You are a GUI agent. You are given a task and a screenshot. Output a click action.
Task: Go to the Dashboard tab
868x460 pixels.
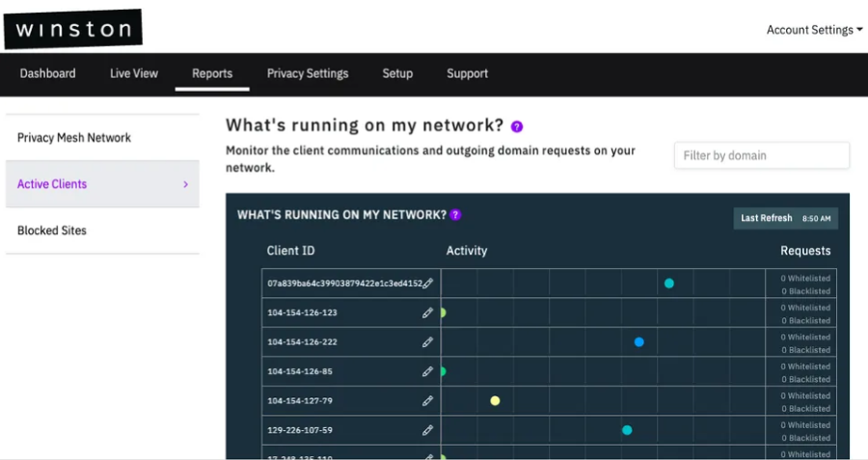click(47, 73)
